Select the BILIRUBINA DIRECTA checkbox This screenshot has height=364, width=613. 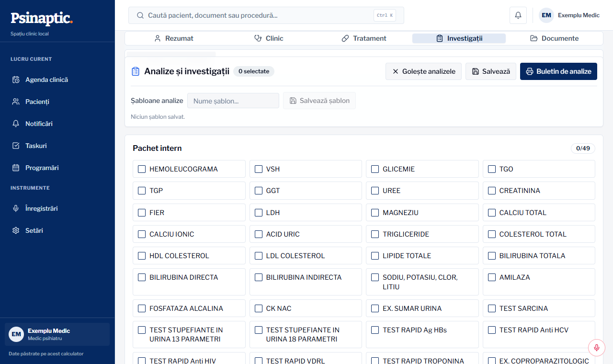click(142, 277)
